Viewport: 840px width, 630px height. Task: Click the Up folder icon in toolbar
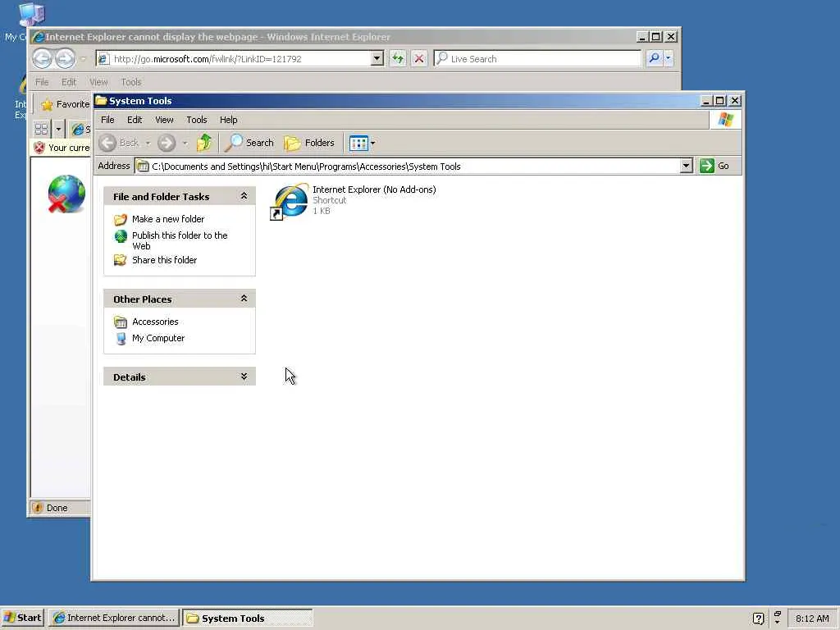(204, 143)
